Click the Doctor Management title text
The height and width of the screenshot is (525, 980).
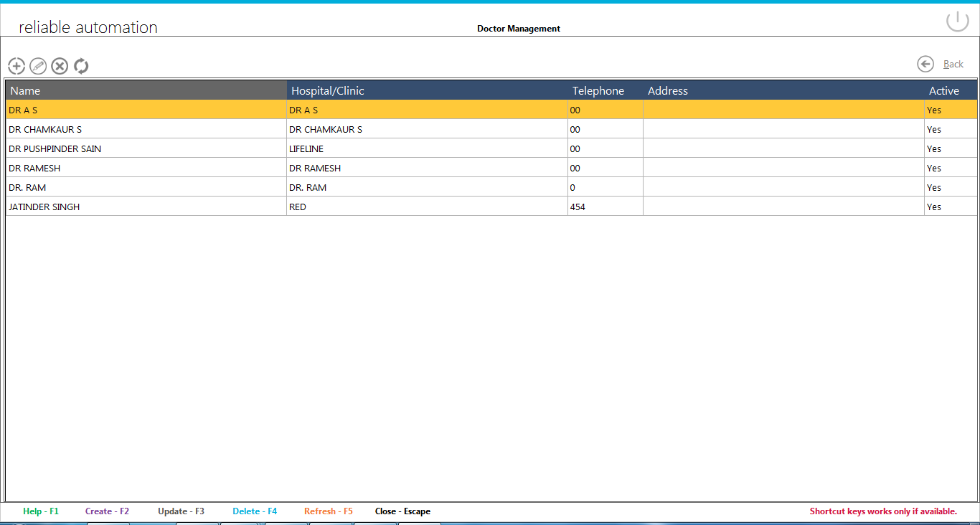519,29
